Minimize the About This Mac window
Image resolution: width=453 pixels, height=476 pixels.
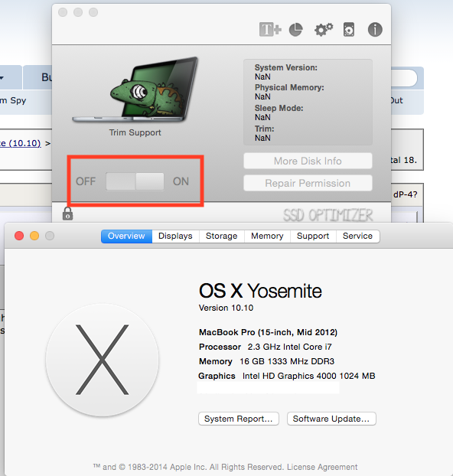[34, 236]
